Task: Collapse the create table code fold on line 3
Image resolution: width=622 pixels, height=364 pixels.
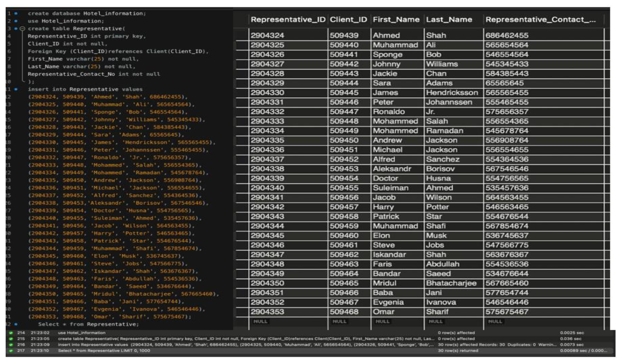Action: coord(23,28)
